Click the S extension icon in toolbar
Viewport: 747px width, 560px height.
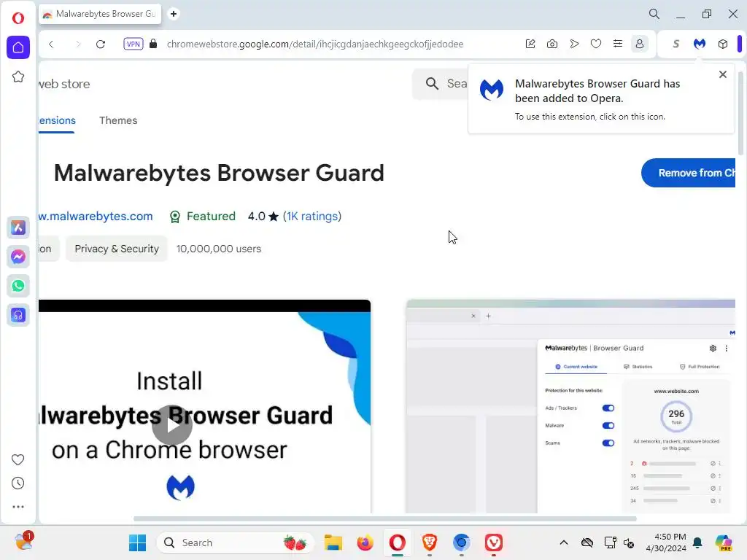pos(676,44)
